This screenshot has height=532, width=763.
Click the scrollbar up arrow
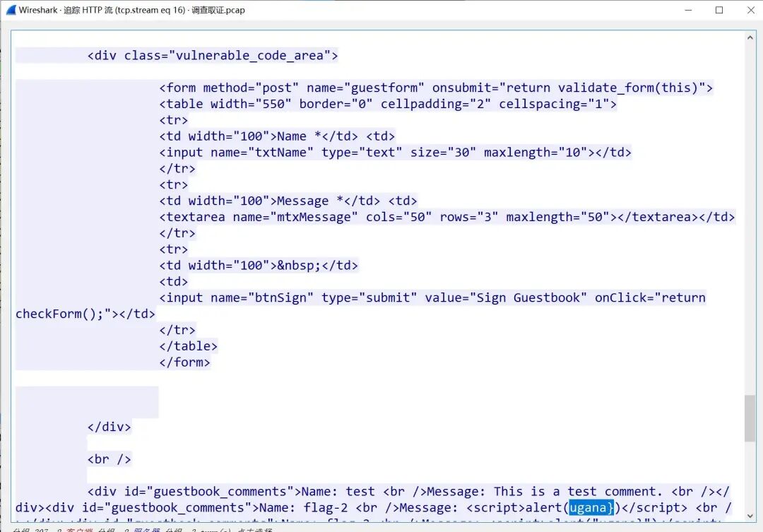[750, 38]
